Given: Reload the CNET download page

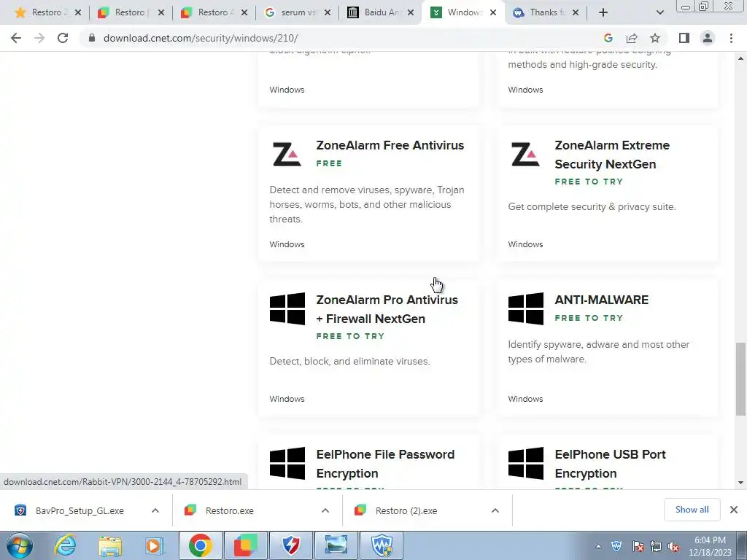Looking at the screenshot, I should click(63, 38).
